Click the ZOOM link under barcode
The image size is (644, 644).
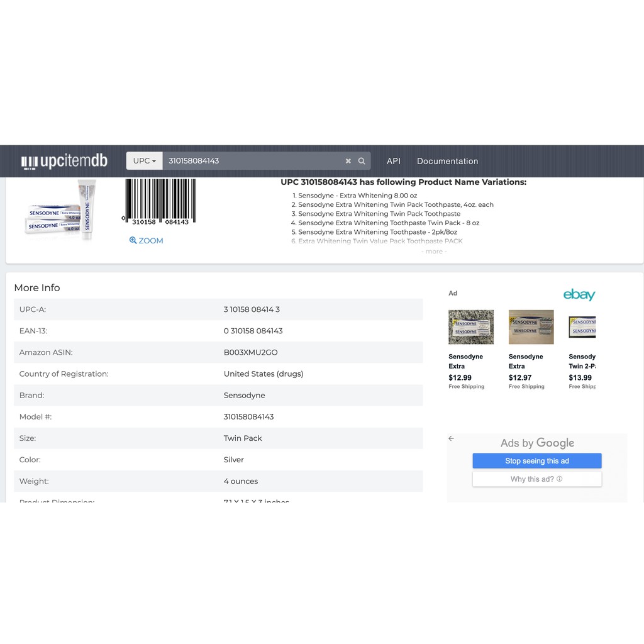(147, 241)
